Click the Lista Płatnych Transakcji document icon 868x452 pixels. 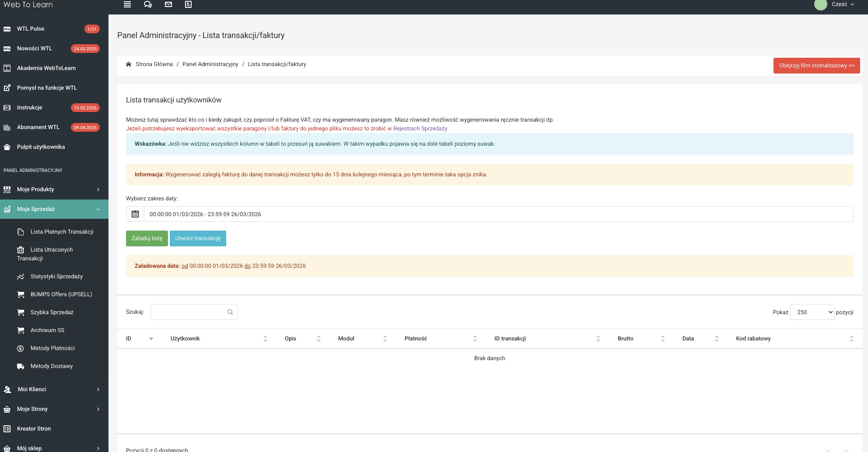point(21,232)
